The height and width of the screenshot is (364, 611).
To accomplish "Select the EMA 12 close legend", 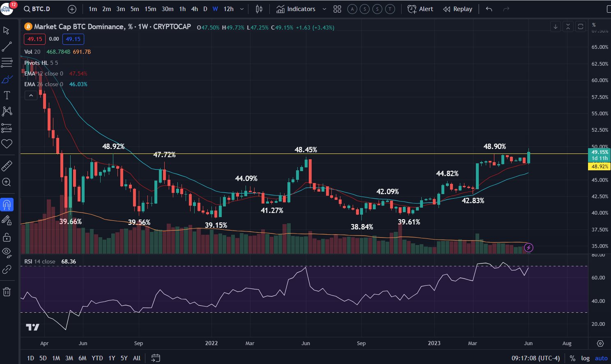I will (x=44, y=73).
